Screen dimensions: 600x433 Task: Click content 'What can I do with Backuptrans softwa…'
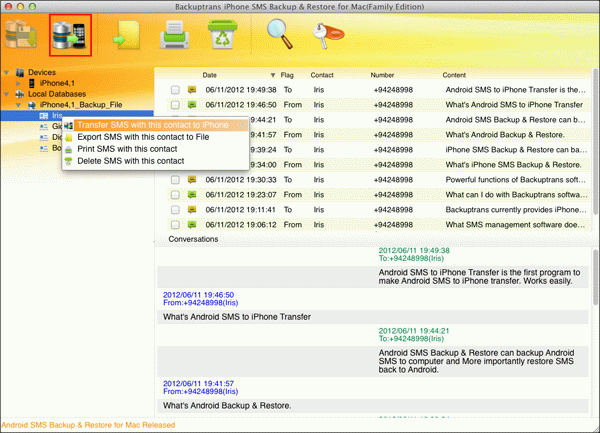coord(516,195)
